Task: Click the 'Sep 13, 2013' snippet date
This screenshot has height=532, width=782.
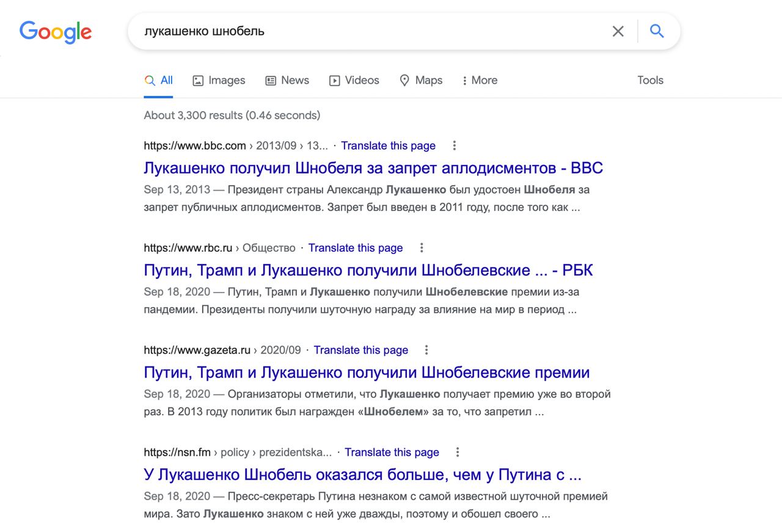Action: pos(177,189)
